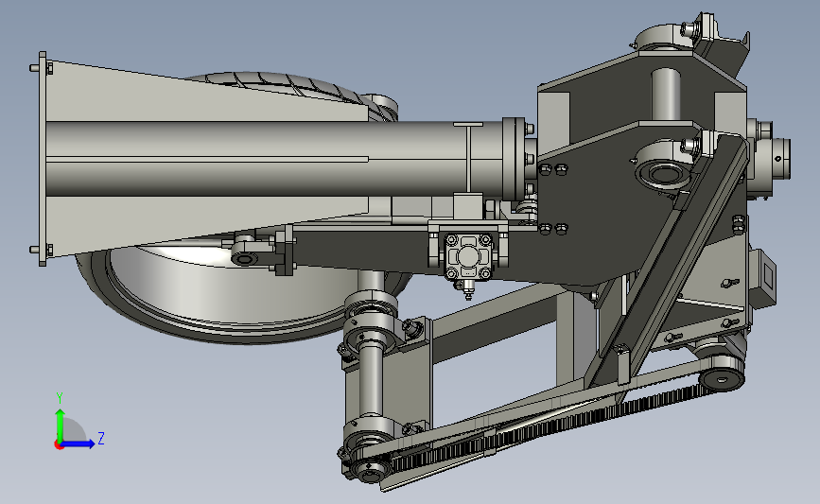The width and height of the screenshot is (820, 504).
Task: Click the red X axis origin dot
Action: (x=59, y=445)
